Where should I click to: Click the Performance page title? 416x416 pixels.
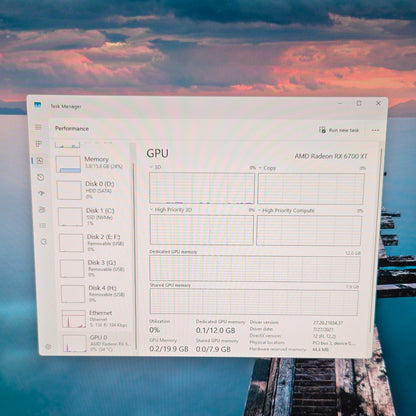coord(72,128)
